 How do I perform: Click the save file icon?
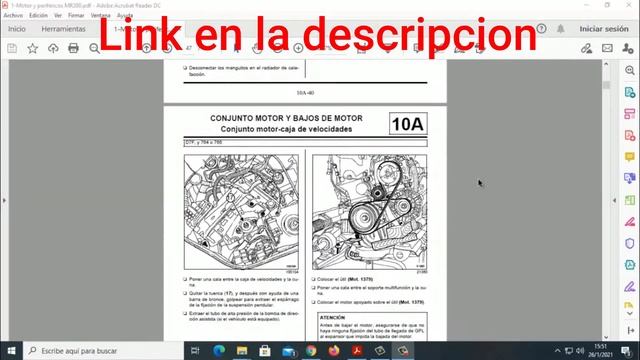12,49
